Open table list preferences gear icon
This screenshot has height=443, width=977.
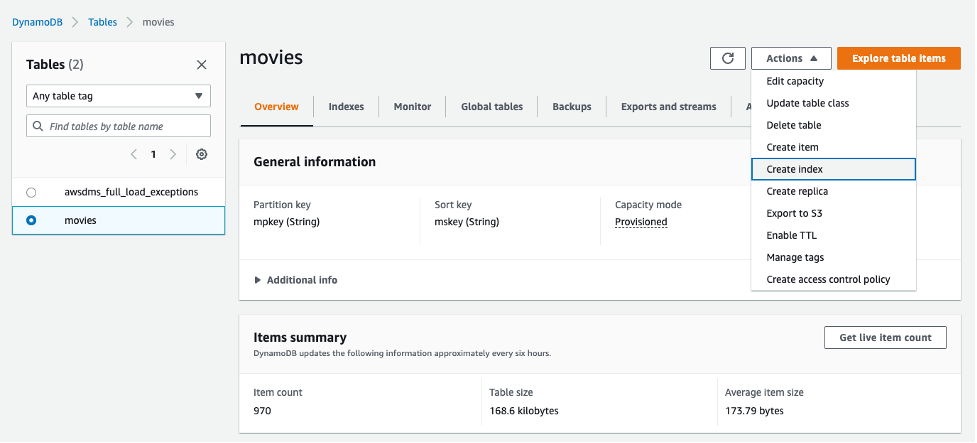click(x=201, y=155)
